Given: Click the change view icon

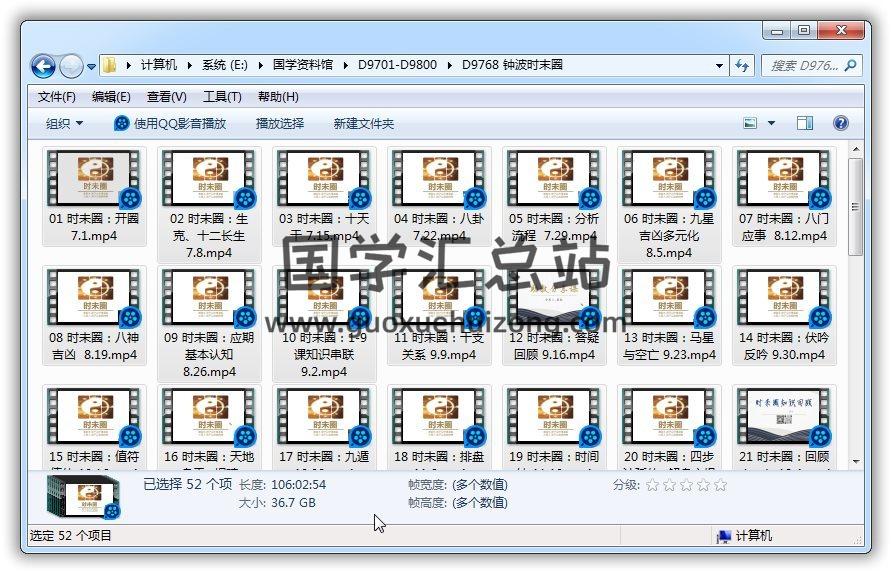Looking at the screenshot, I should click(x=750, y=123).
